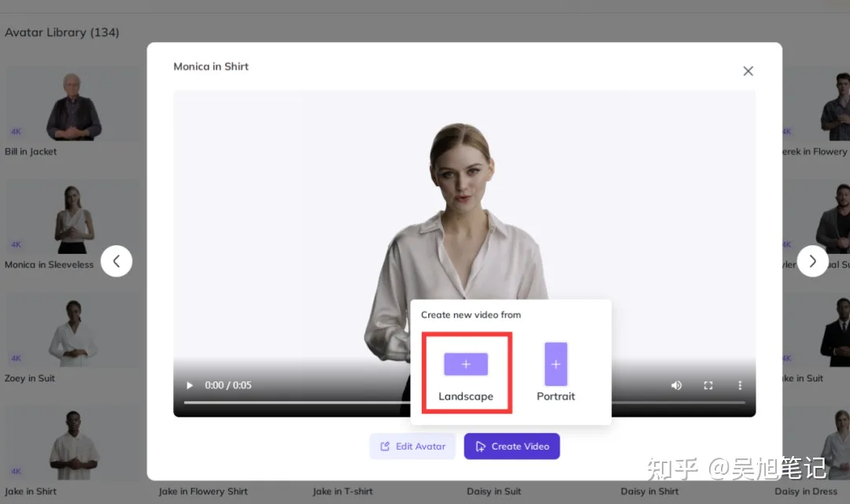The image size is (850, 504).
Task: Seek on the video progress bar
Action: pos(464,403)
